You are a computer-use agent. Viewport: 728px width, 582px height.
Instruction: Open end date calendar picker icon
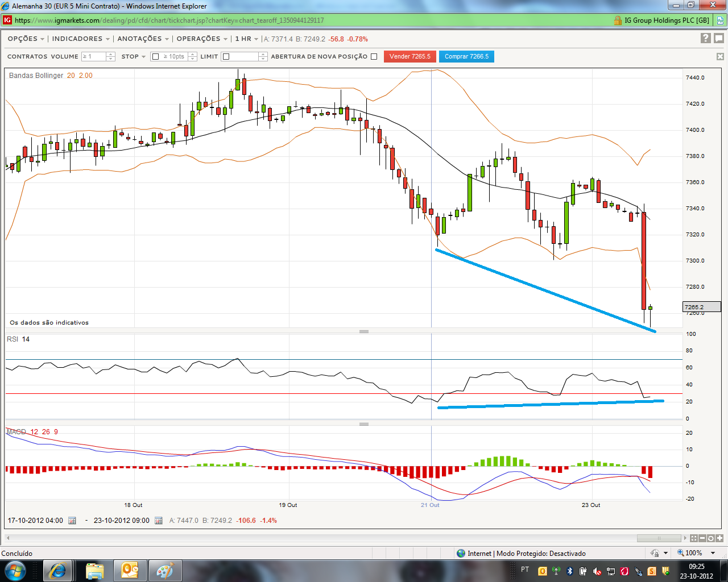pyautogui.click(x=159, y=520)
